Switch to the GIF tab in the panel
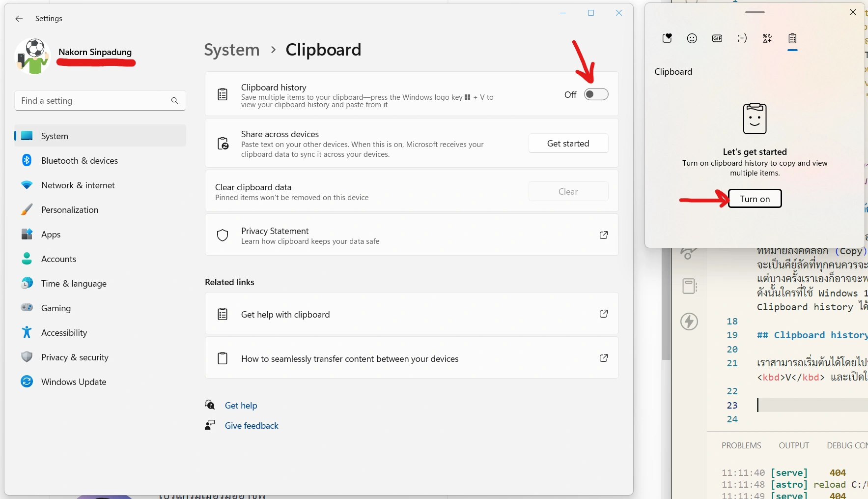 (717, 38)
